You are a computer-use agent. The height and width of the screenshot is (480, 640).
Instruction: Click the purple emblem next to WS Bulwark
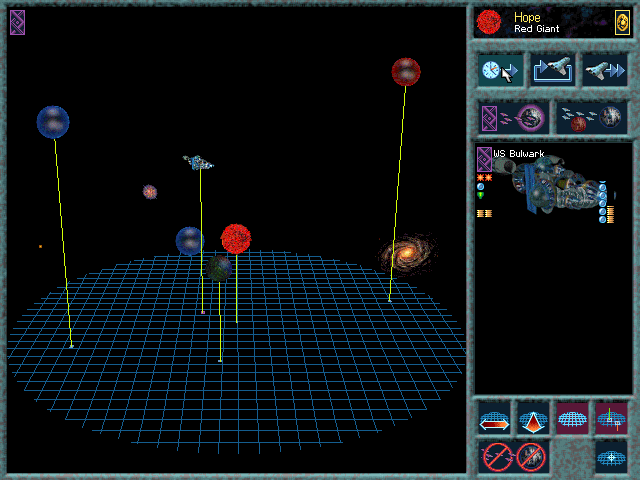tap(484, 159)
